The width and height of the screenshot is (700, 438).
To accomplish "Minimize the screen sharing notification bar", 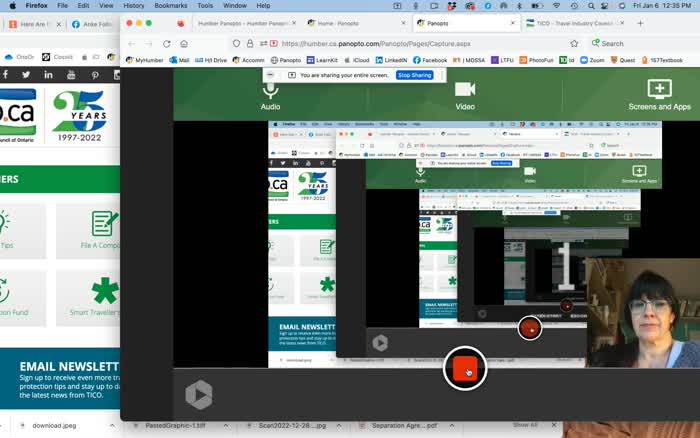I will (268, 75).
